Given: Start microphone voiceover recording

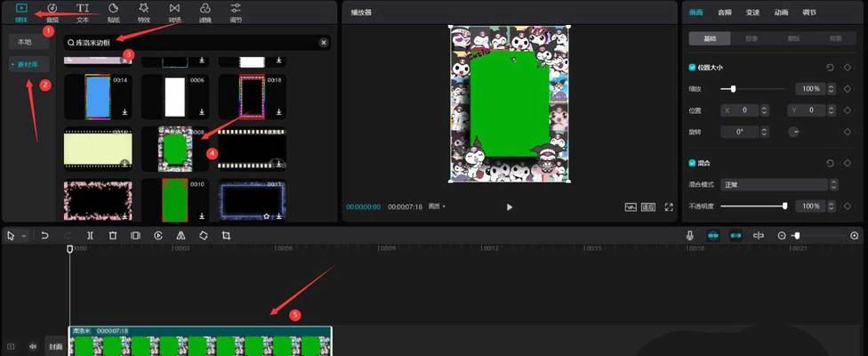Looking at the screenshot, I should [x=690, y=236].
